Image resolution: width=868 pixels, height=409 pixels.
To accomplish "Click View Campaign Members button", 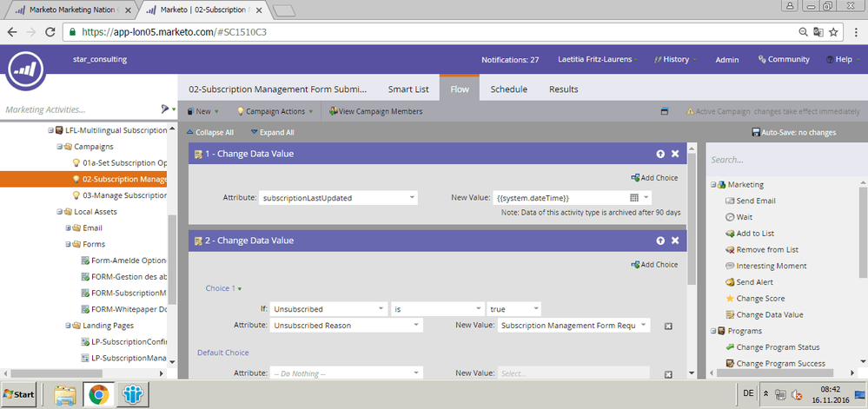I will click(x=375, y=111).
